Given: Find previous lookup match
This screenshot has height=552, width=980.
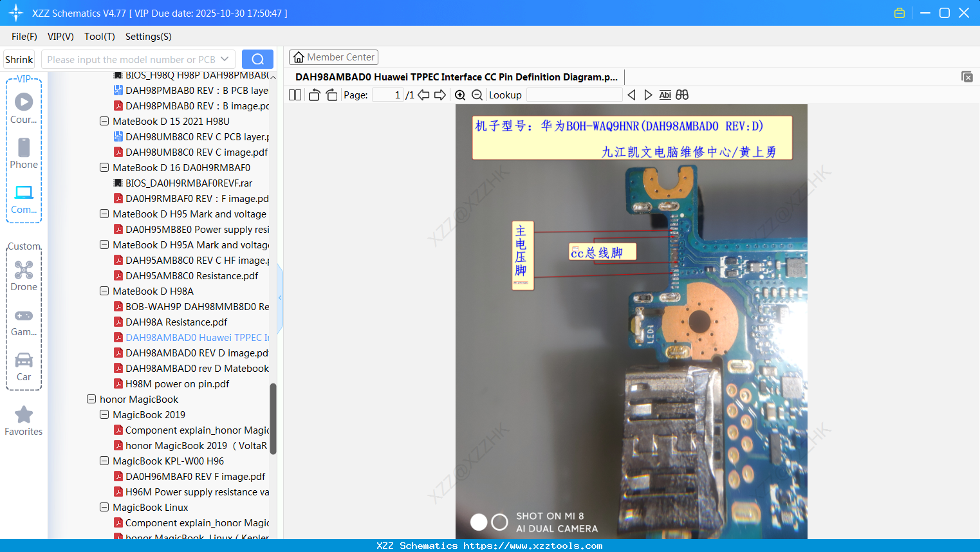Looking at the screenshot, I should (631, 95).
